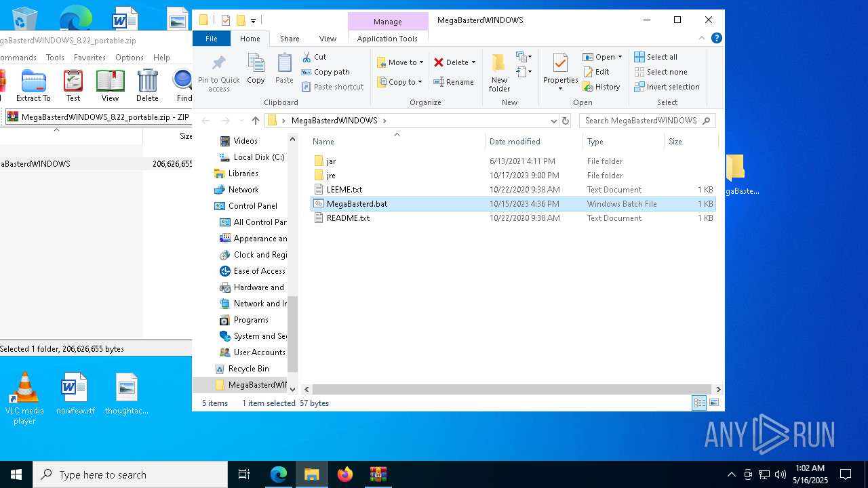Image resolution: width=868 pixels, height=488 pixels.
Task: Expand the Open dropdown arrow
Action: 620,57
